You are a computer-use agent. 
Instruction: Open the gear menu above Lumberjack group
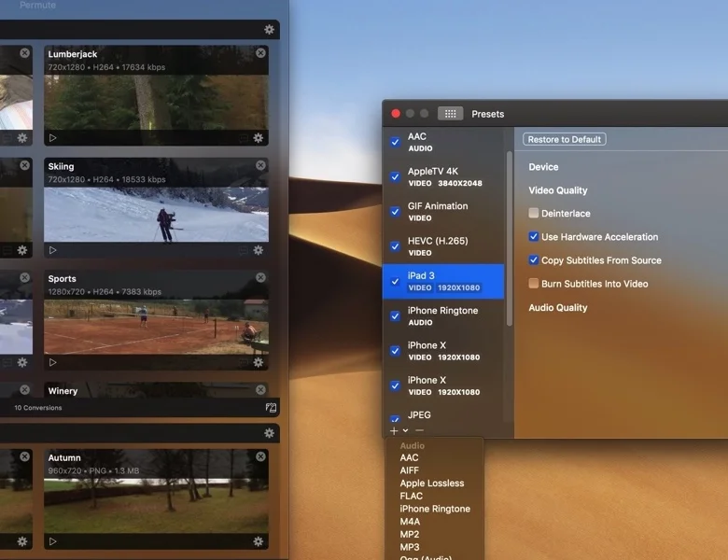click(270, 30)
